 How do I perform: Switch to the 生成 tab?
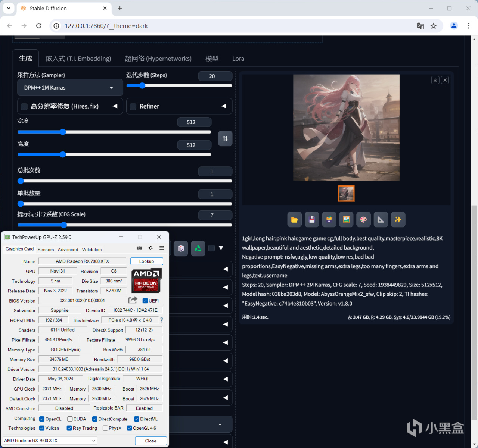(25, 59)
